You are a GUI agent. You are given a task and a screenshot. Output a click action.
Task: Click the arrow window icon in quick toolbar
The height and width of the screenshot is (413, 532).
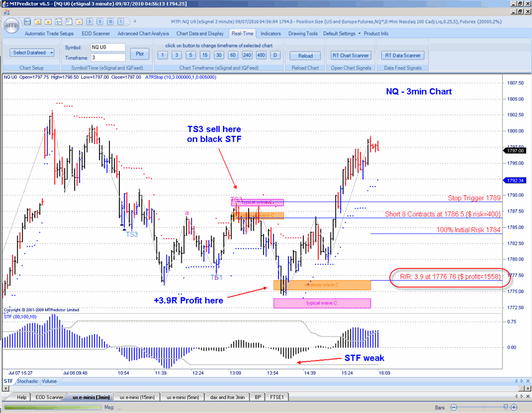click(79, 22)
